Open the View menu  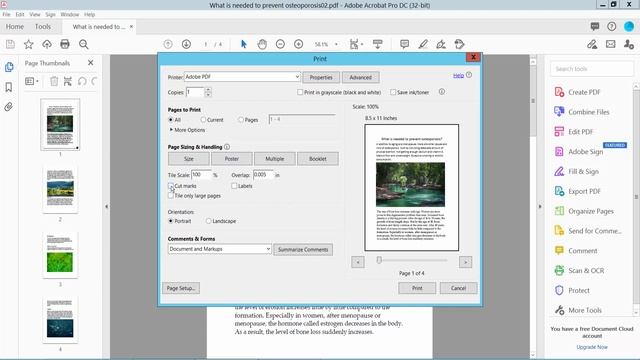coord(35,14)
